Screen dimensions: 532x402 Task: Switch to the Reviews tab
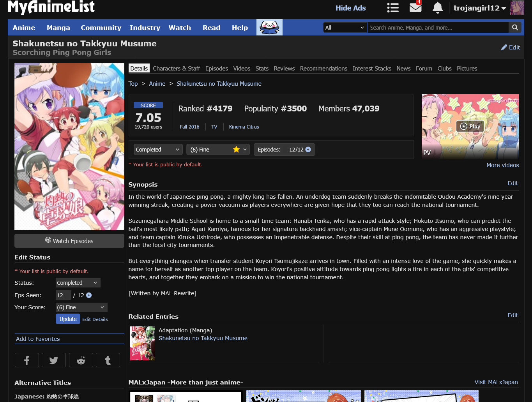[284, 68]
